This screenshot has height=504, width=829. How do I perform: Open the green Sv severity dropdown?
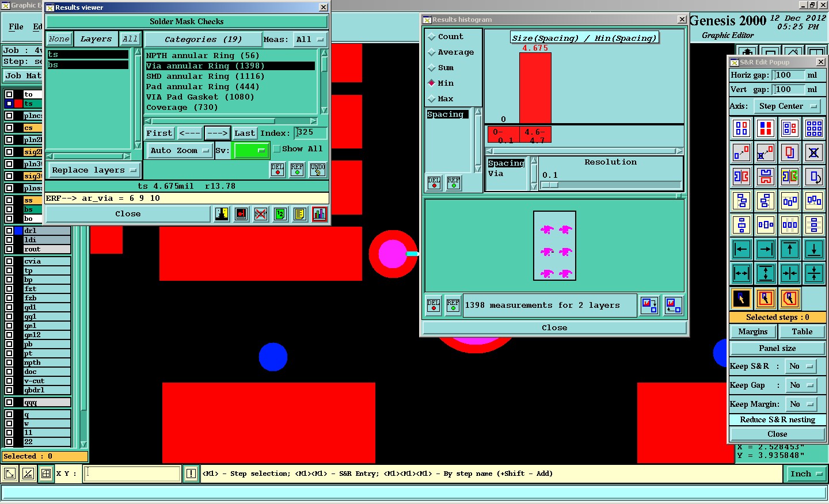coord(250,150)
